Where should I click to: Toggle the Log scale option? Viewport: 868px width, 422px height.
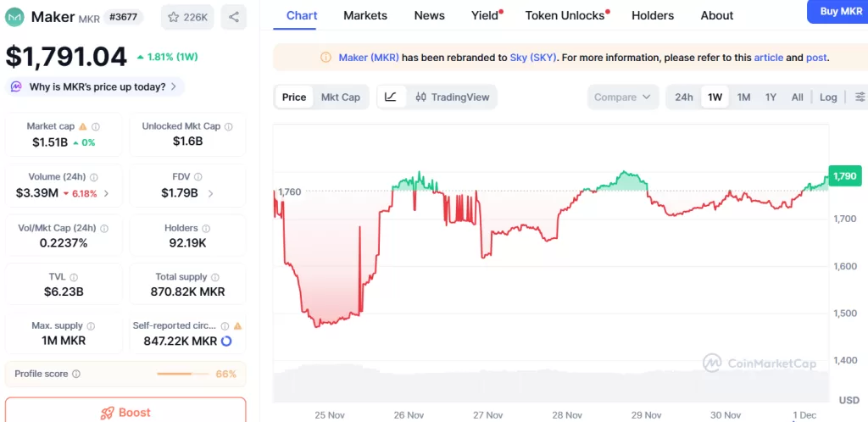click(828, 97)
